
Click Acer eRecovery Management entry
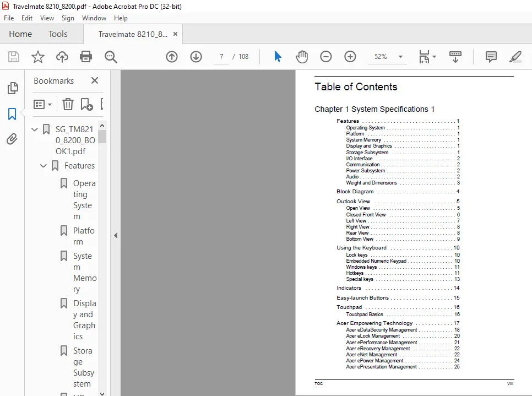point(403,349)
